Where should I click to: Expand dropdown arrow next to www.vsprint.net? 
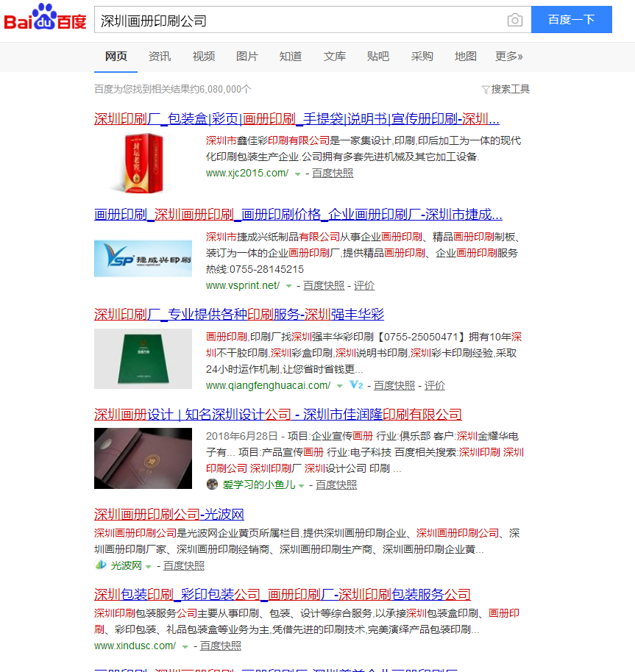[x=289, y=286]
